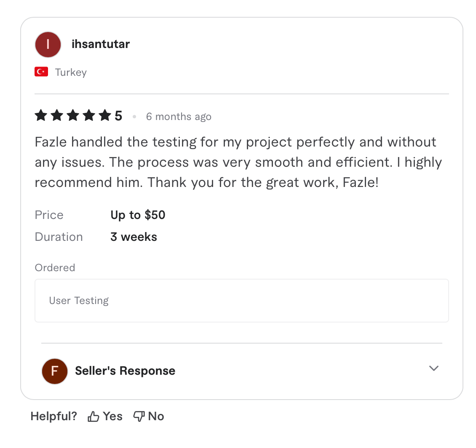Viewport: 476px width, 448px height.
Task: Click the 6 months ago timestamp
Action: point(179,117)
